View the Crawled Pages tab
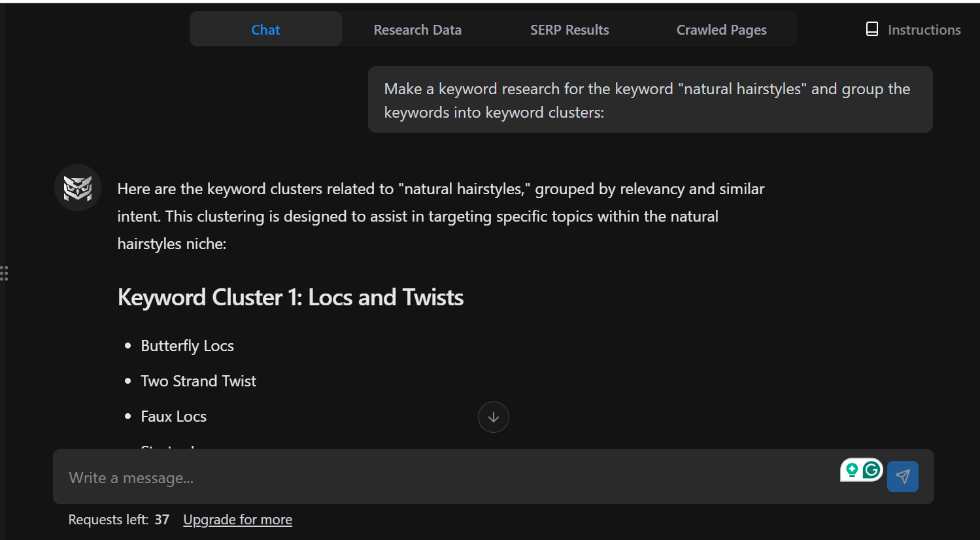The width and height of the screenshot is (980, 540). tap(721, 29)
